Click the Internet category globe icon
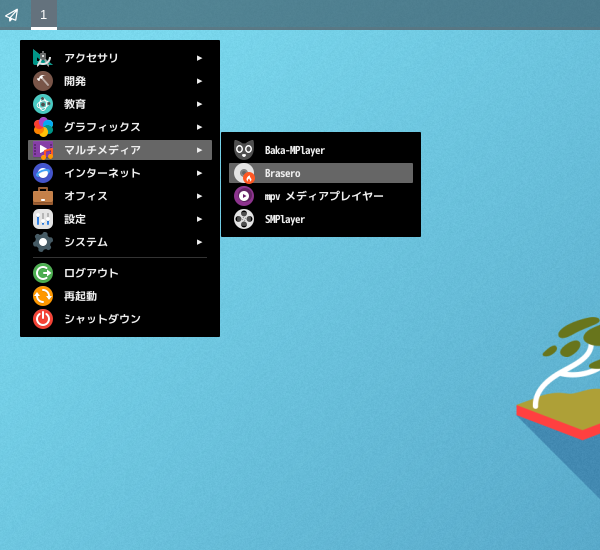The width and height of the screenshot is (600, 550). [x=43, y=173]
